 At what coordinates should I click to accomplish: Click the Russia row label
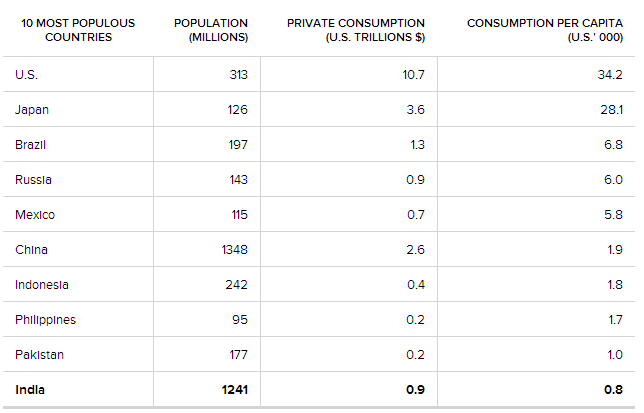click(33, 180)
